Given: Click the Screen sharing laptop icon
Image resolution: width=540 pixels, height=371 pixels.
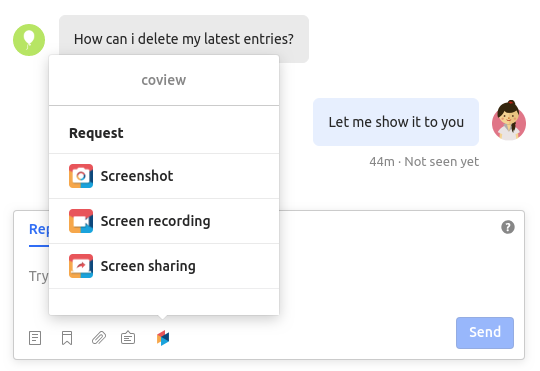Looking at the screenshot, I should click(81, 266).
